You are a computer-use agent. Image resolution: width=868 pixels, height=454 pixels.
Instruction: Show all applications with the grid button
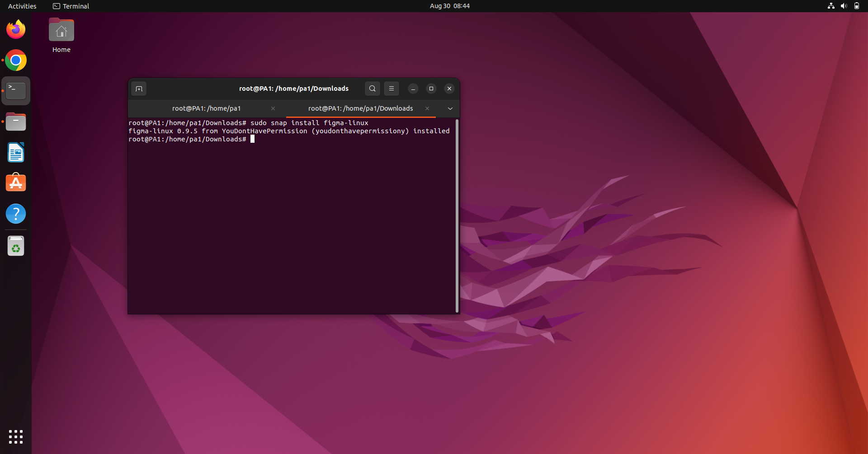(15, 437)
